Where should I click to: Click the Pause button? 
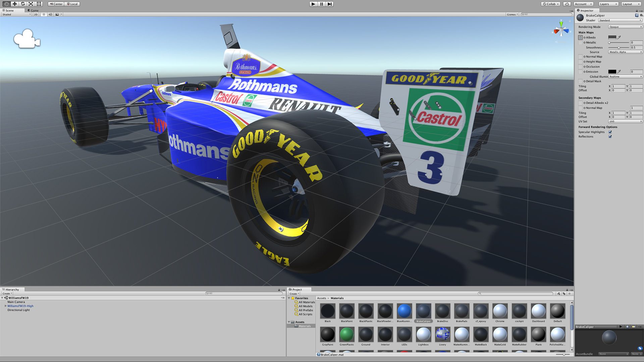pos(321,4)
